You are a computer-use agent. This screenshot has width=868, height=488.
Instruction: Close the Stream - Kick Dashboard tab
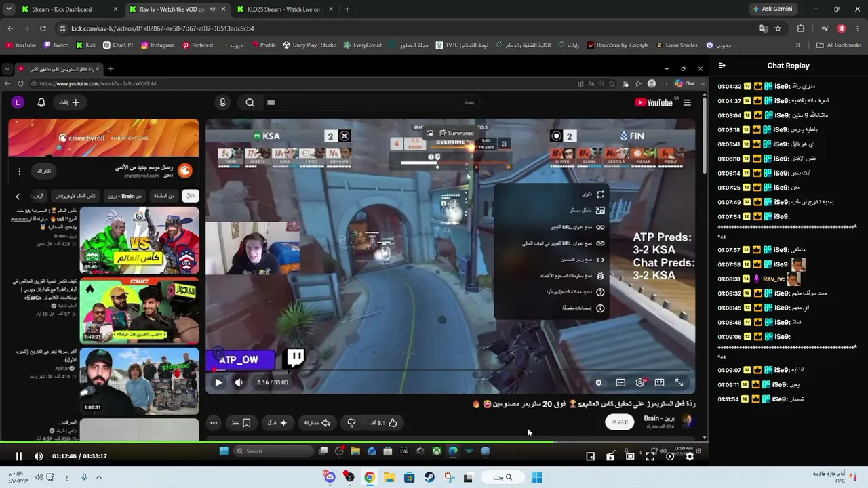pos(115,9)
